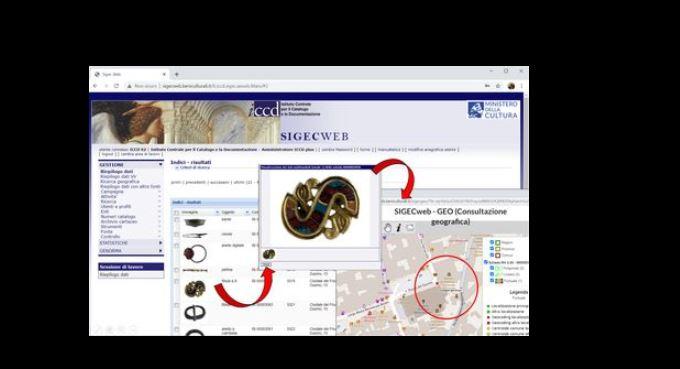Screen dimensions: 680x369
Task: Tick the select-all checkbox in results table header
Action: pyautogui.click(x=176, y=212)
